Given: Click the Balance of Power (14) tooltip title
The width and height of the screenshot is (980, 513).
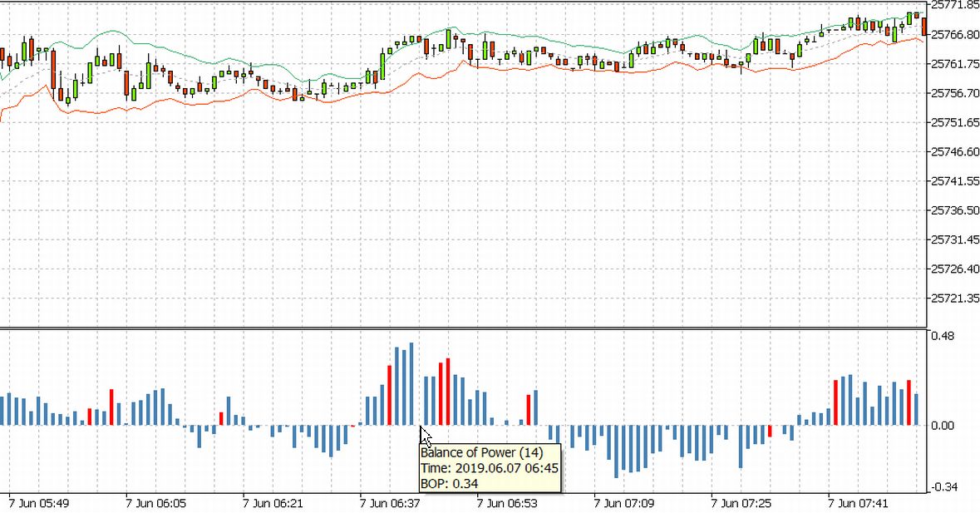Looking at the screenshot, I should tap(482, 452).
